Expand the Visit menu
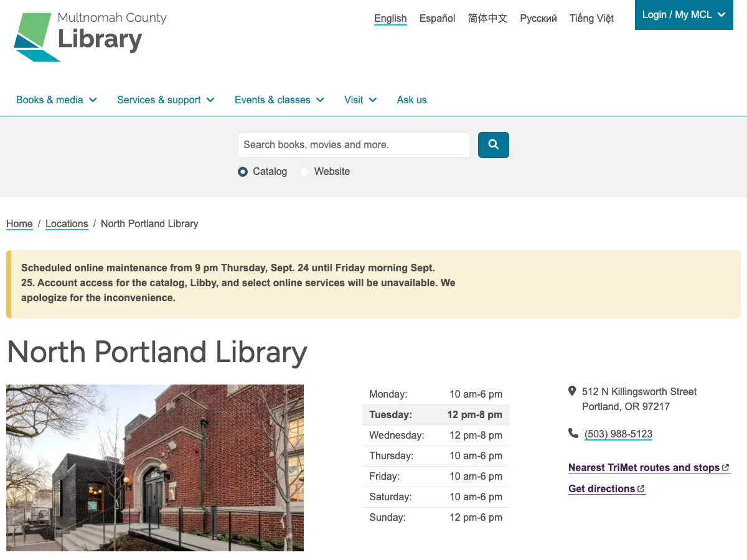 (360, 100)
